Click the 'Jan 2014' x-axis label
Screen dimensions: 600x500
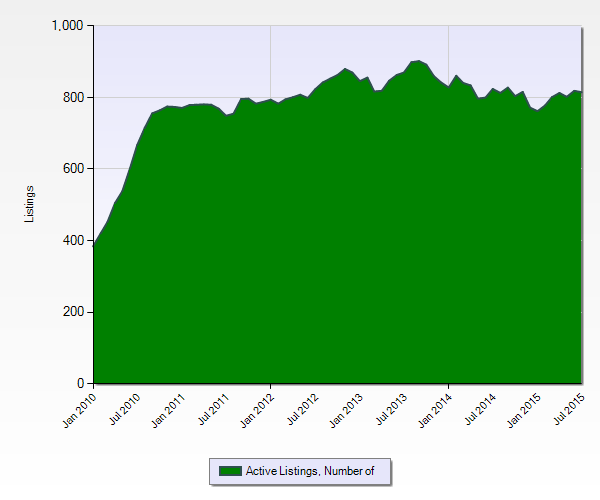pyautogui.click(x=435, y=410)
